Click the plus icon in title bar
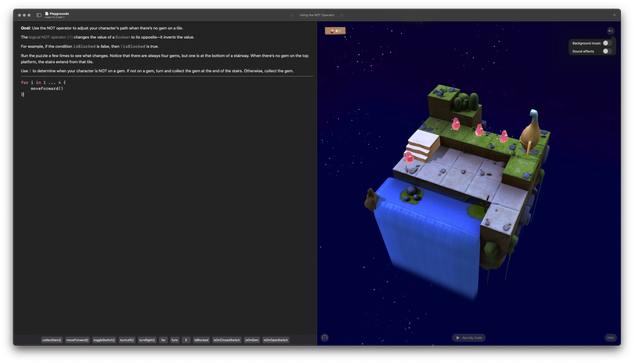The image size is (634, 363). [614, 15]
